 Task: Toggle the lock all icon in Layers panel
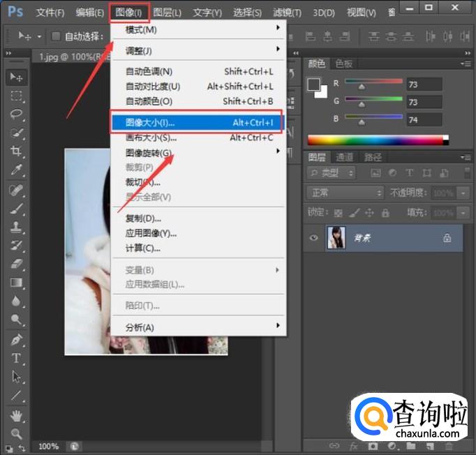click(383, 213)
